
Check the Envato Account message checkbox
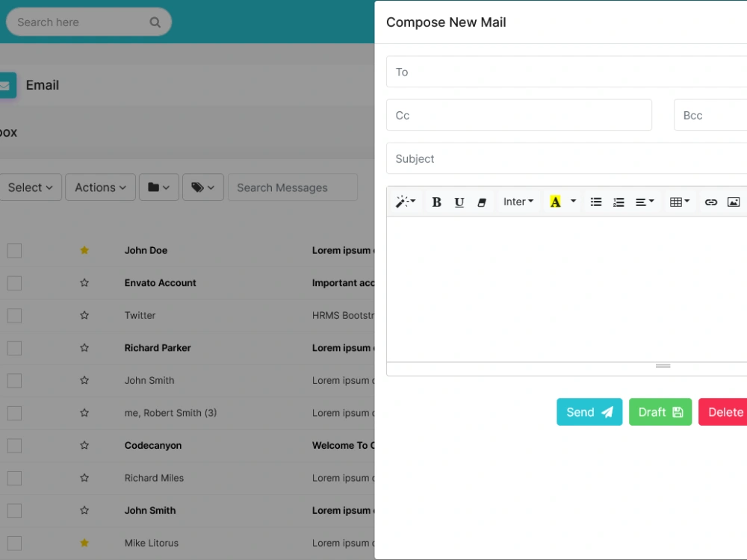pos(14,283)
